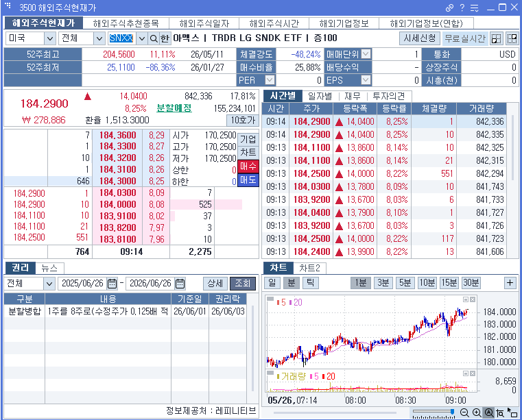Image resolution: width=522 pixels, height=420 pixels.
Task: Click the stock search magnifier icon
Action: tap(154, 38)
